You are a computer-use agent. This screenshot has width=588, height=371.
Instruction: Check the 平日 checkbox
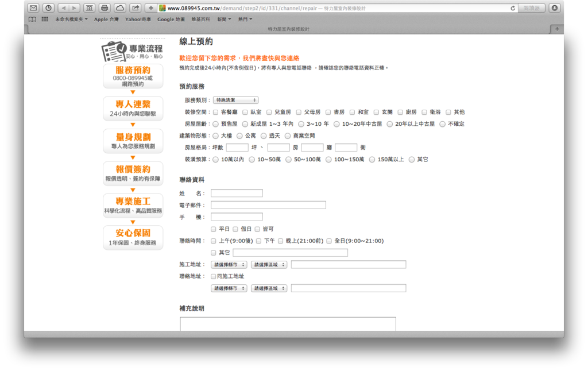(x=214, y=229)
